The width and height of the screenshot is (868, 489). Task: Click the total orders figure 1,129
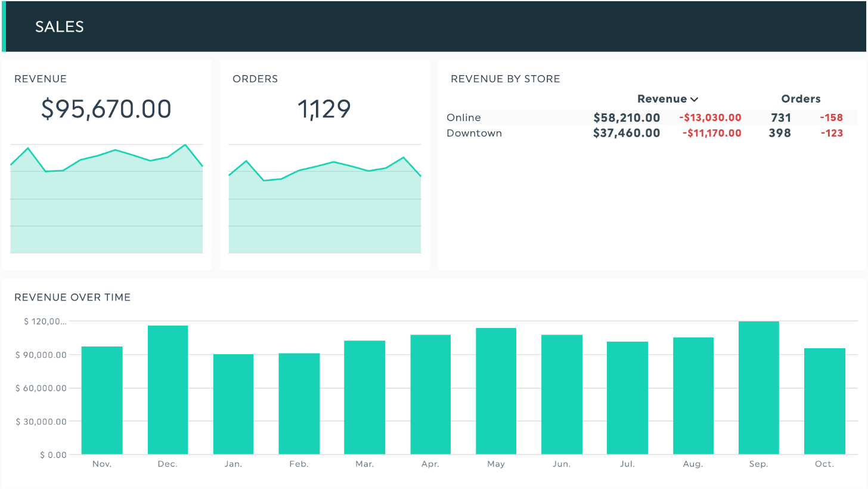coord(324,109)
